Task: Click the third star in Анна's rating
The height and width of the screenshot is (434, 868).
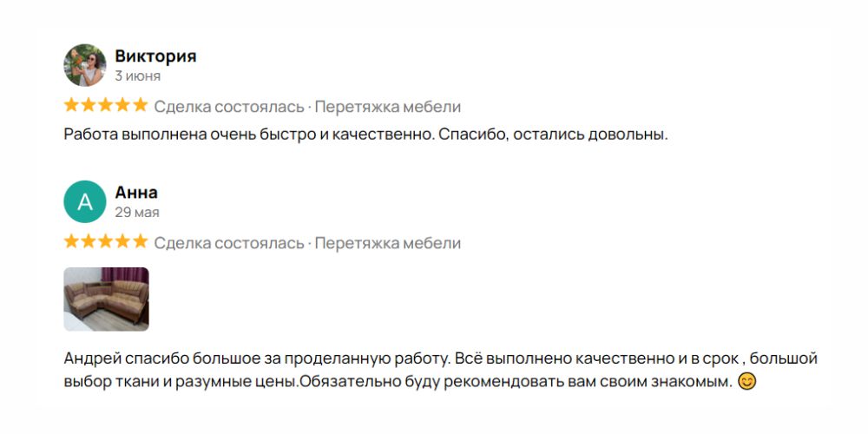Action: [106, 241]
